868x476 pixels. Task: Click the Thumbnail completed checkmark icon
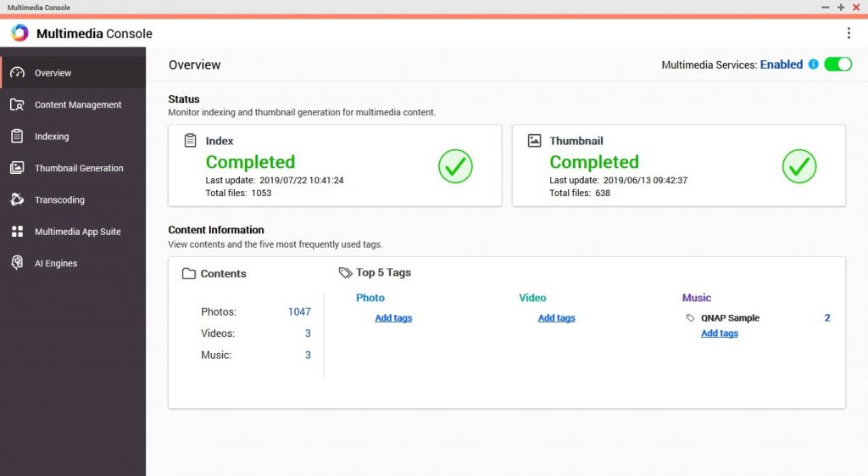799,166
